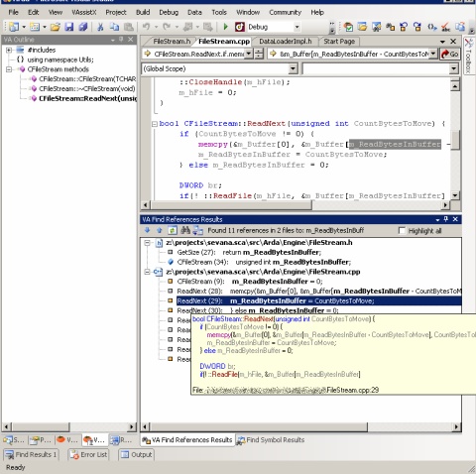476x474 pixels.
Task: Click the Save floppy disk icon
Action: [69, 27]
